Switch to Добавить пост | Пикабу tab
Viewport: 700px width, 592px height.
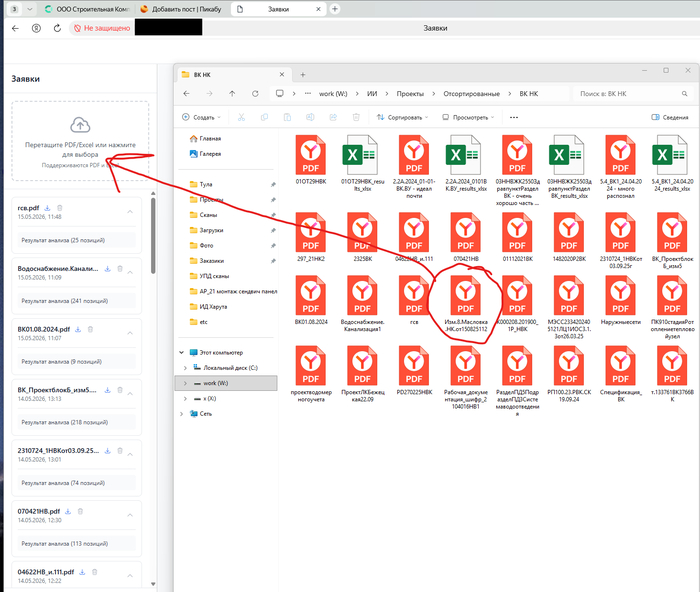coord(181,9)
